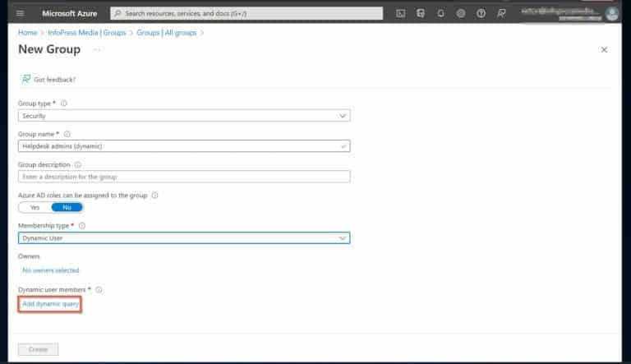The height and width of the screenshot is (364, 631).
Task: Set Azure AD roles toggle to No
Action: click(67, 207)
